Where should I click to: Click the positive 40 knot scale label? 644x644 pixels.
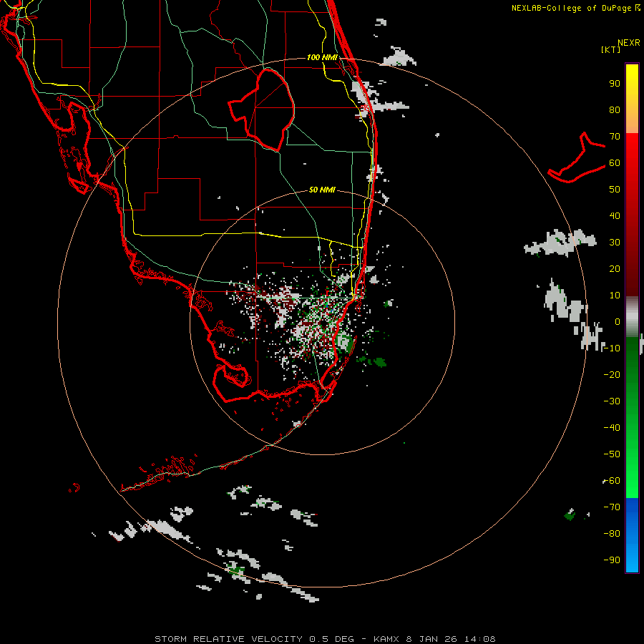click(x=615, y=216)
